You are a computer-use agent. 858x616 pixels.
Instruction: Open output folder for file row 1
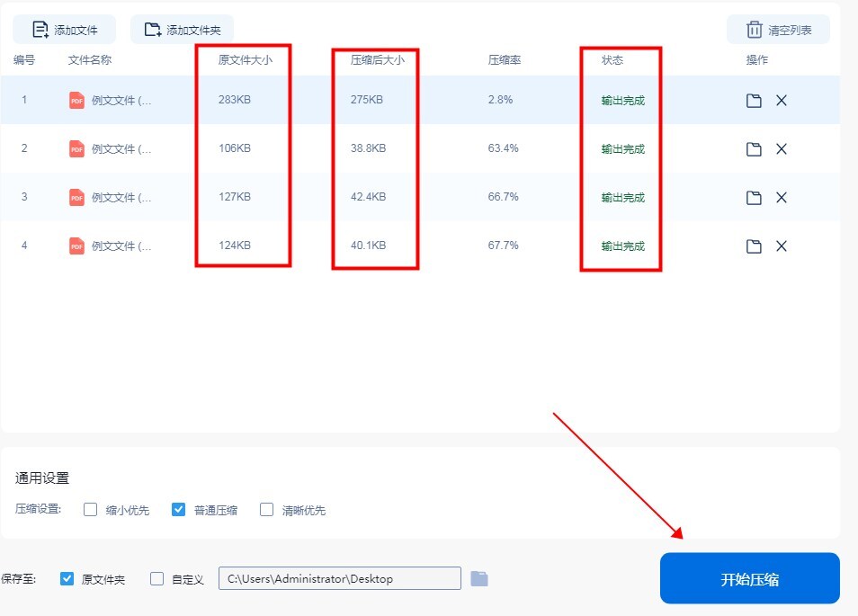tap(754, 101)
